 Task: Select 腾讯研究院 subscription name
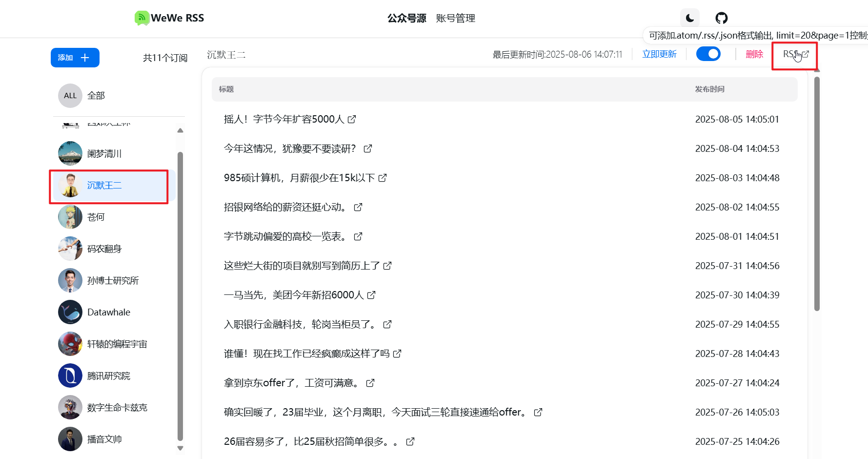coord(109,376)
